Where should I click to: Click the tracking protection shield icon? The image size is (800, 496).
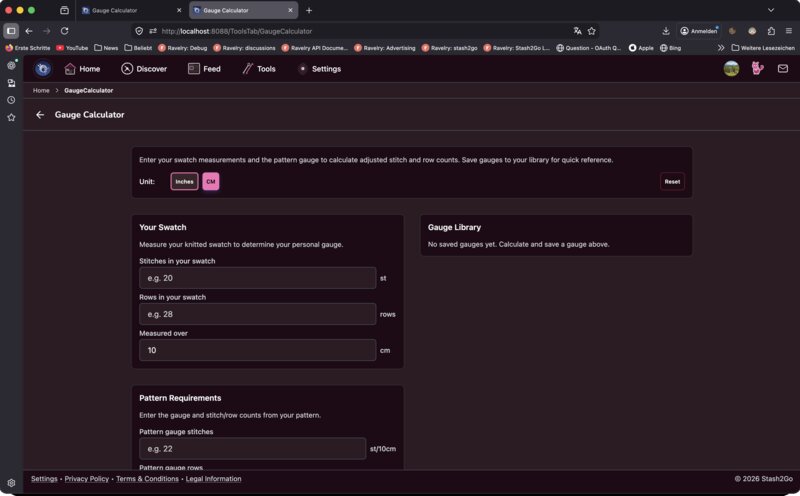pyautogui.click(x=139, y=31)
